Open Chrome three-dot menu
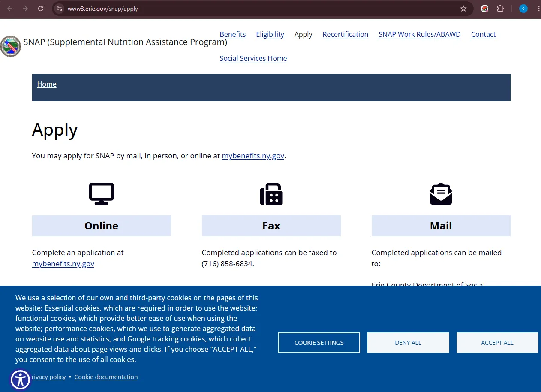This screenshot has height=392, width=541. 538,9
